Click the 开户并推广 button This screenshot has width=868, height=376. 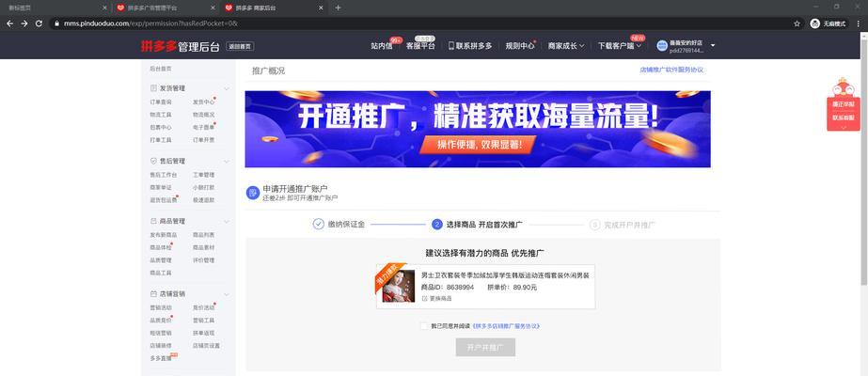point(485,348)
